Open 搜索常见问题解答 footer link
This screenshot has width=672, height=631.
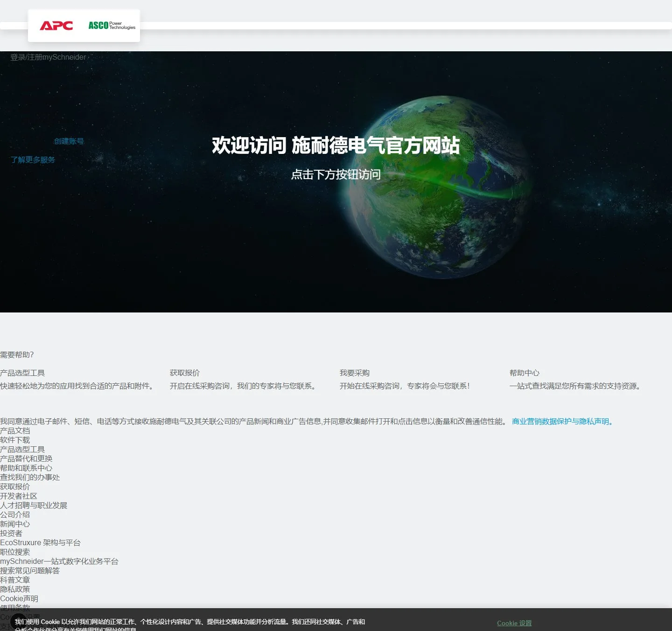click(30, 570)
